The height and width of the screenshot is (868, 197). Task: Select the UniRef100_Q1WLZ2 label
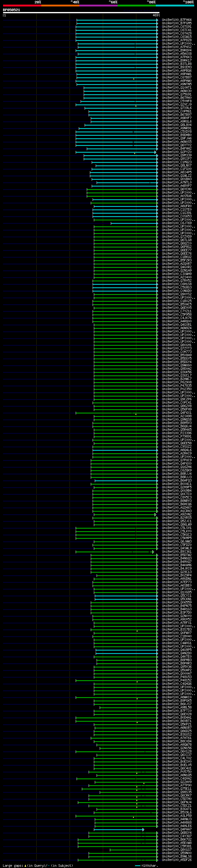(x=176, y=176)
